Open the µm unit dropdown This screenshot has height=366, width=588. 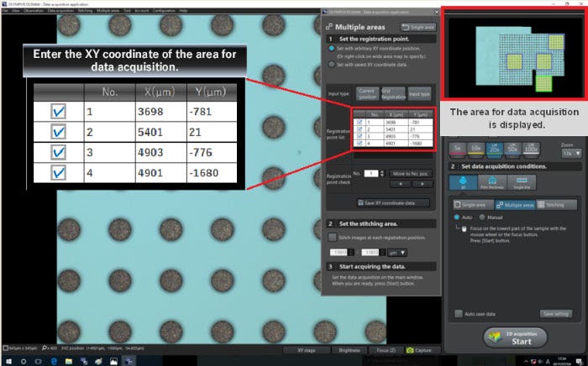(x=396, y=252)
